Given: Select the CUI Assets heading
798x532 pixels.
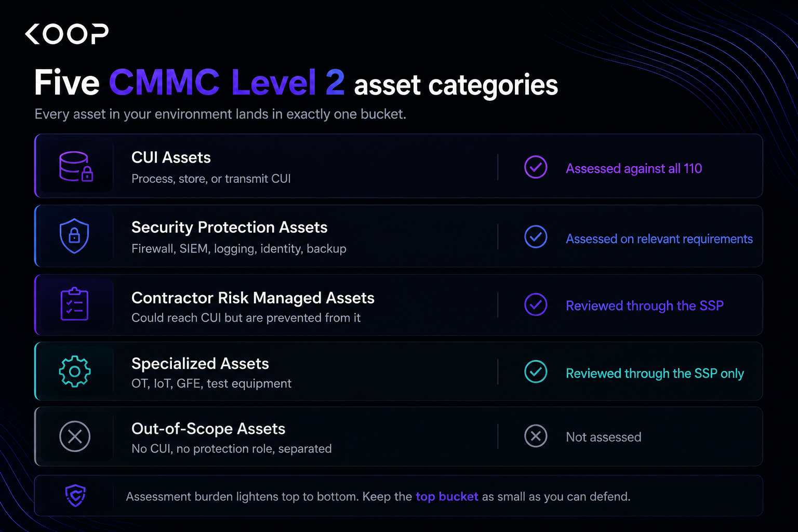Looking at the screenshot, I should (x=171, y=157).
